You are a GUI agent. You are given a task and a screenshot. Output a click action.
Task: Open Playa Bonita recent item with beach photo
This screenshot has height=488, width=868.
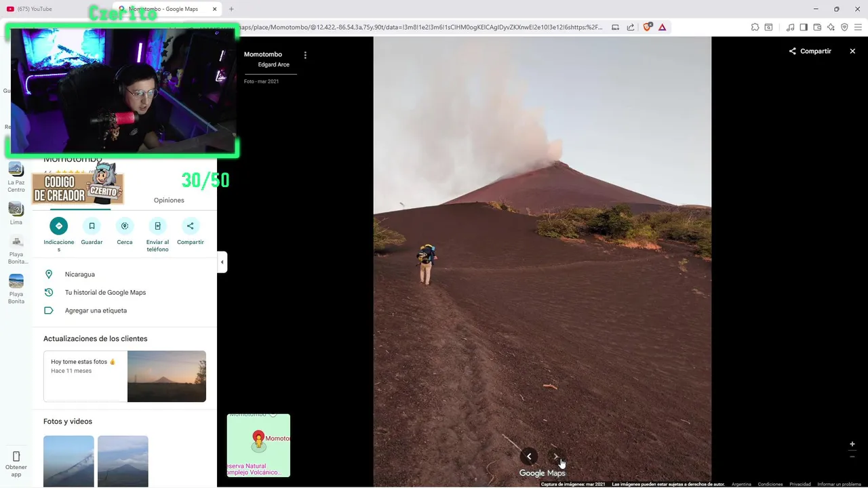coord(16,289)
